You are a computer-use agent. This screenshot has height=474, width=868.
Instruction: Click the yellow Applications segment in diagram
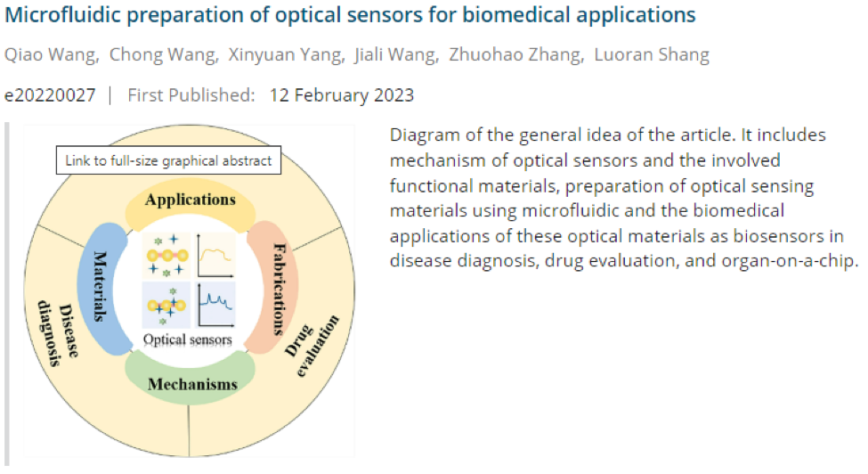click(190, 200)
